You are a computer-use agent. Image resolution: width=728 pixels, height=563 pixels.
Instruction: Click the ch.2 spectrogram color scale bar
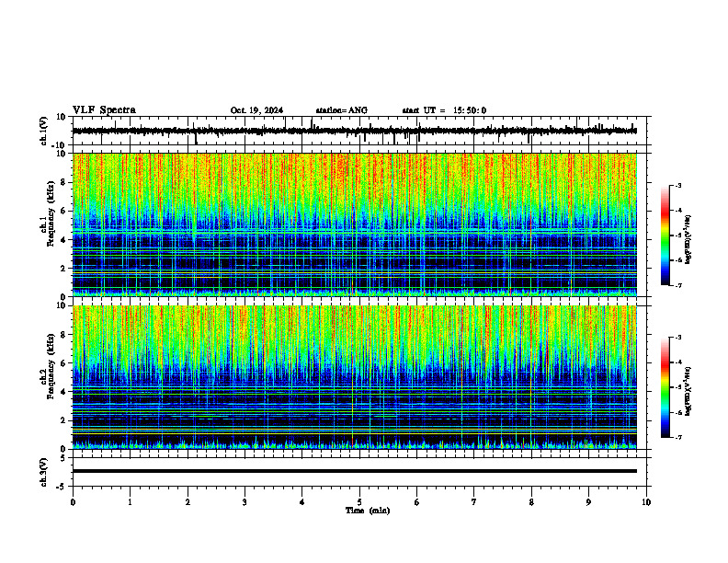(x=665, y=387)
